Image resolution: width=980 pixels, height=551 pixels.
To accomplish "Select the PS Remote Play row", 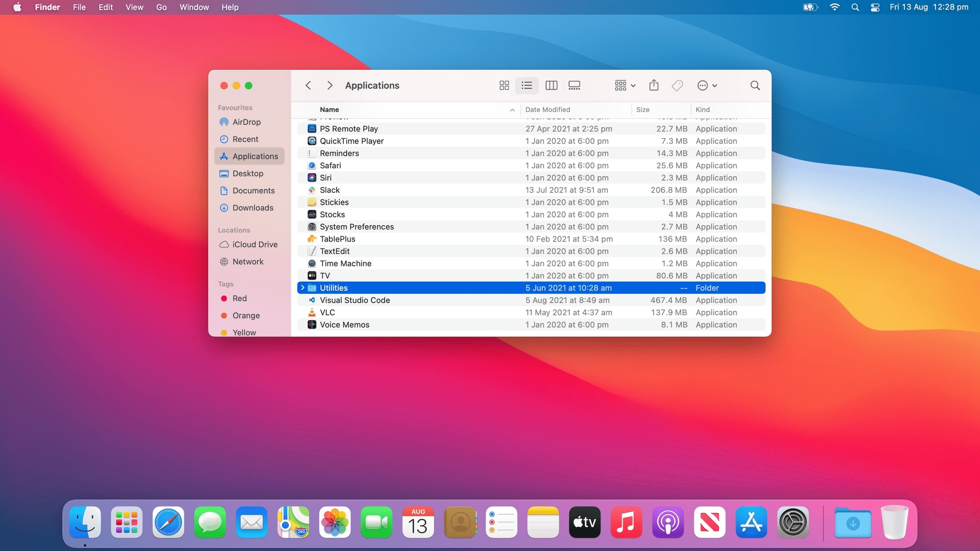I will (531, 129).
